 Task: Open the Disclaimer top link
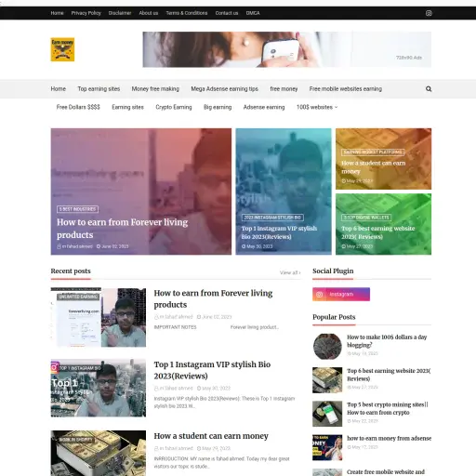(120, 13)
